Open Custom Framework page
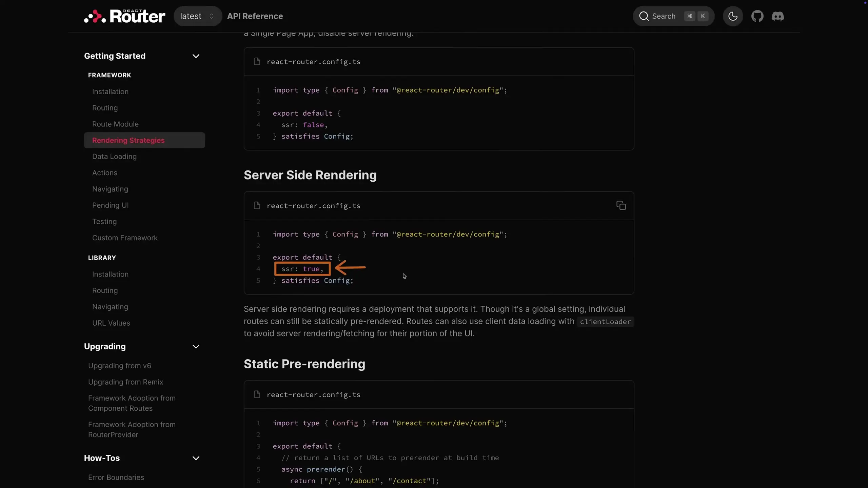Image resolution: width=868 pixels, height=488 pixels. tap(125, 238)
